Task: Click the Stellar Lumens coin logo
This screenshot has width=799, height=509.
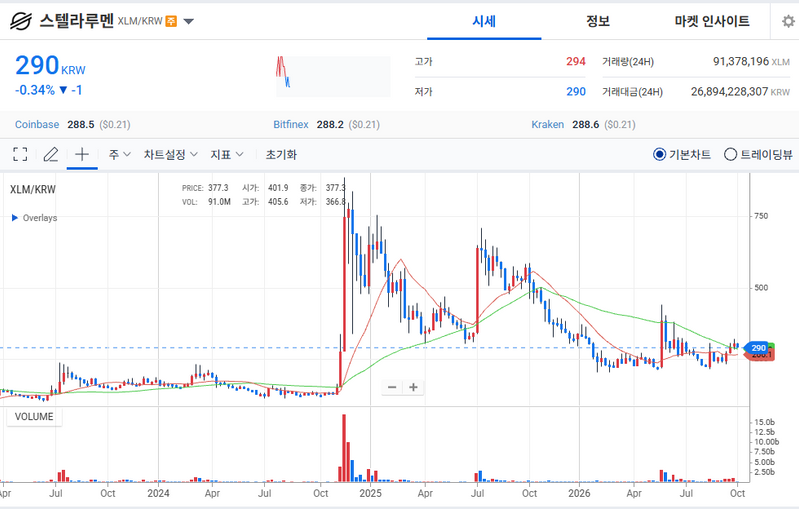Action: (21, 21)
